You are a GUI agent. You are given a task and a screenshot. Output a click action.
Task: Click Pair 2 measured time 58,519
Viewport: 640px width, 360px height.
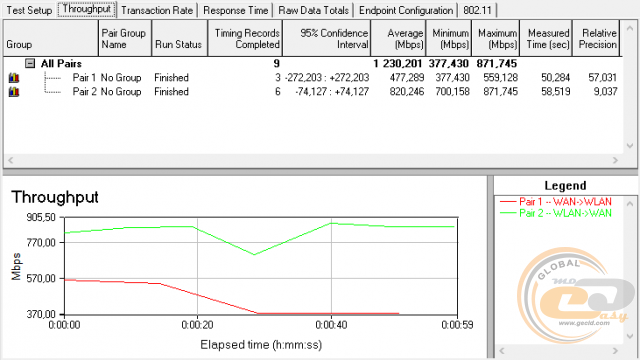pos(556,92)
